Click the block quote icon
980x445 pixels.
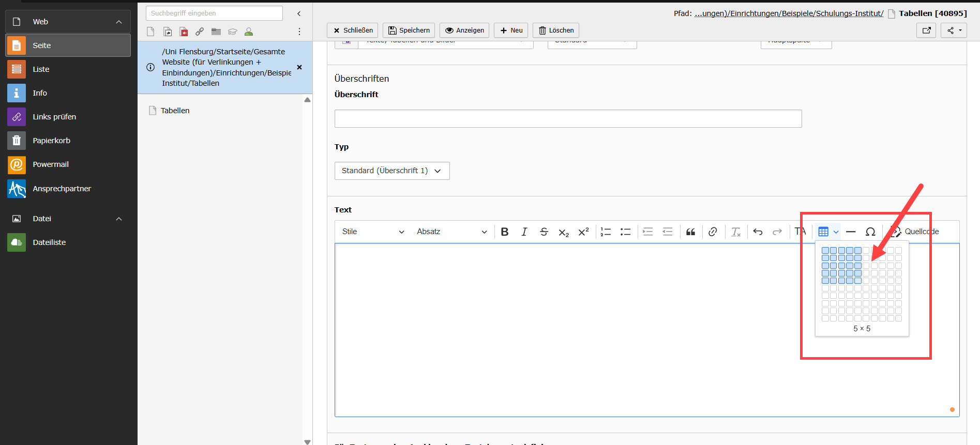pyautogui.click(x=690, y=232)
